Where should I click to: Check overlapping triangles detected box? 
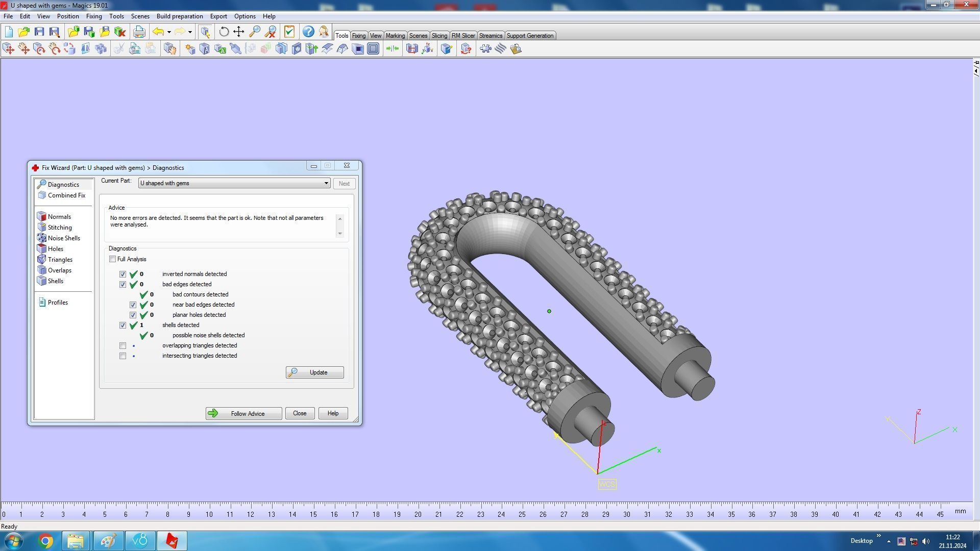tap(123, 346)
